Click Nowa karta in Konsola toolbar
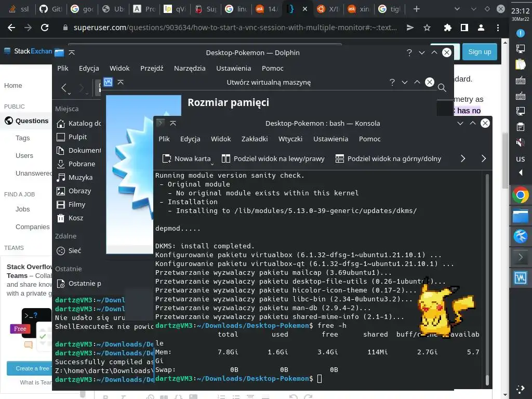This screenshot has width=532, height=399. [x=187, y=158]
